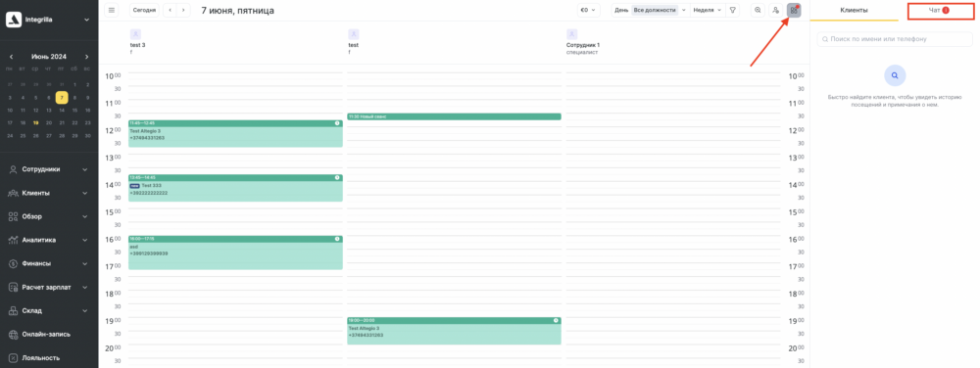Click the Сегодня button
The image size is (980, 368).
(x=144, y=10)
